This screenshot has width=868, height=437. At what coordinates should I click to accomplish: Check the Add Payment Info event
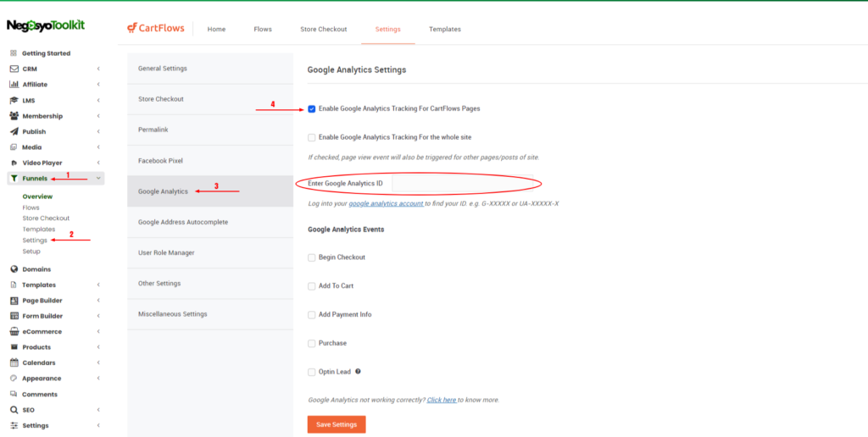312,315
